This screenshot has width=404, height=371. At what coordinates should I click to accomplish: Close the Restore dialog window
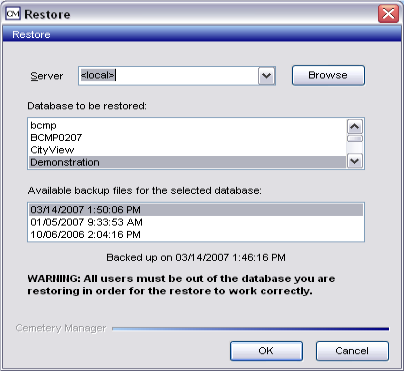pyautogui.click(x=388, y=14)
